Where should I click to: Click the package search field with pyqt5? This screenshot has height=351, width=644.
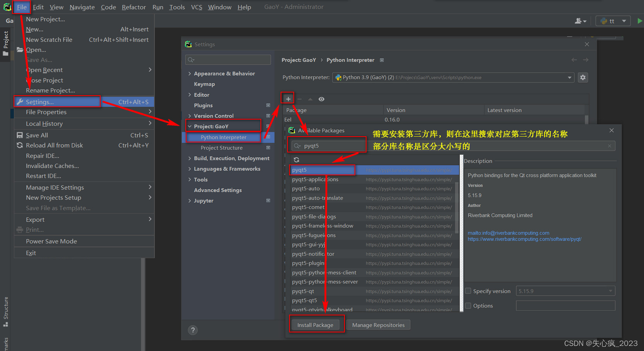tap(453, 146)
